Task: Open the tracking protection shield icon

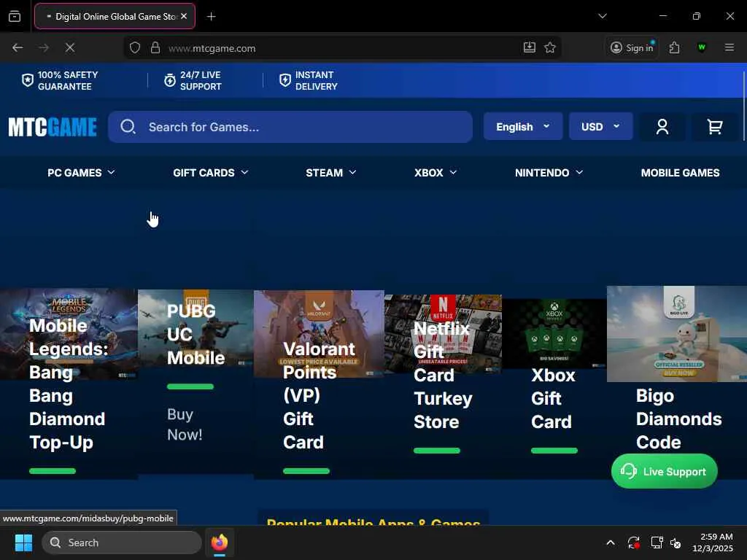Action: (135, 47)
